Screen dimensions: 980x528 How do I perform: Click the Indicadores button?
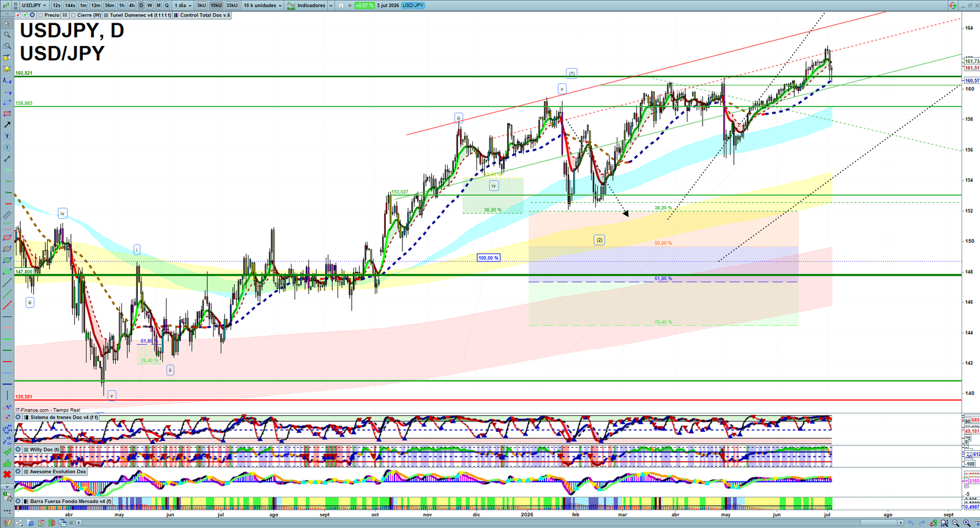(306, 6)
